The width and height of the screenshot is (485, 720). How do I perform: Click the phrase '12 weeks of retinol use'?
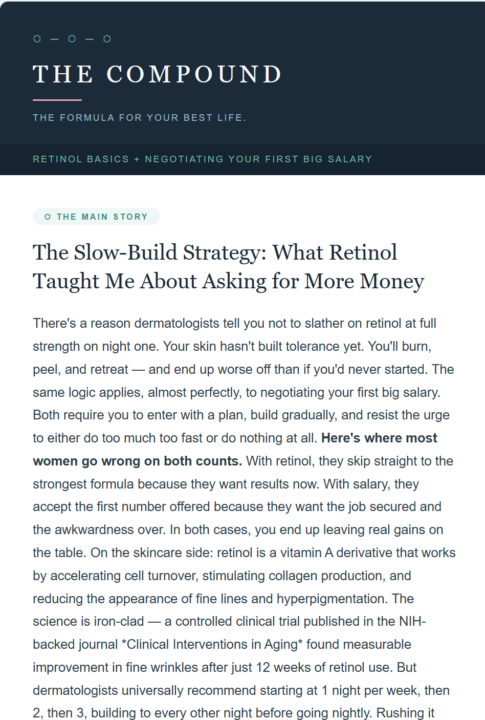click(x=323, y=668)
